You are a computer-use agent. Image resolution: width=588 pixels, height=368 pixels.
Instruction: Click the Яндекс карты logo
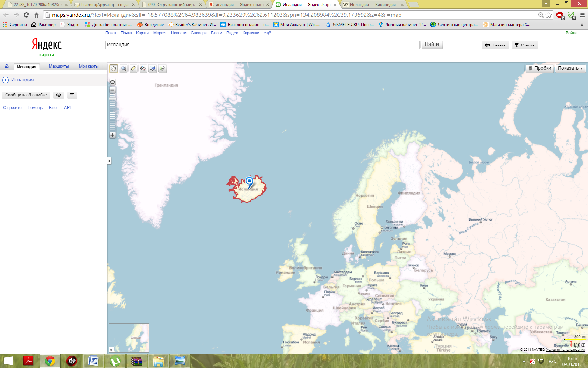(47, 47)
